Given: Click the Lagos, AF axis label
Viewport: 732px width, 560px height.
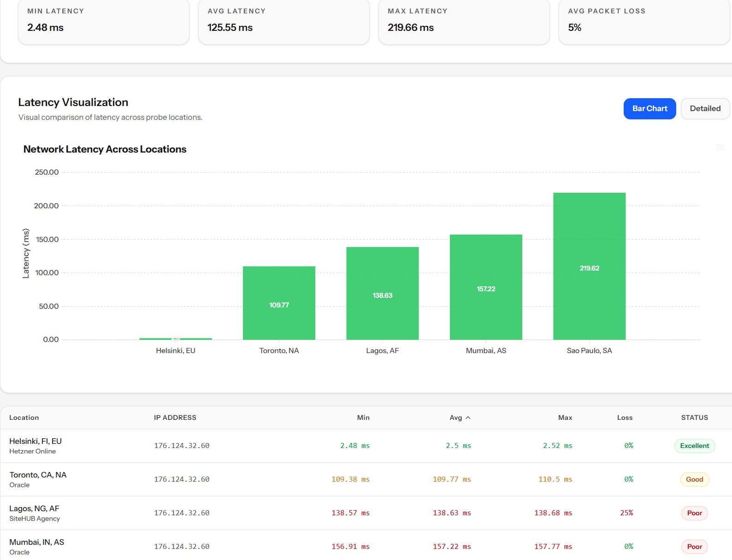Looking at the screenshot, I should point(383,351).
